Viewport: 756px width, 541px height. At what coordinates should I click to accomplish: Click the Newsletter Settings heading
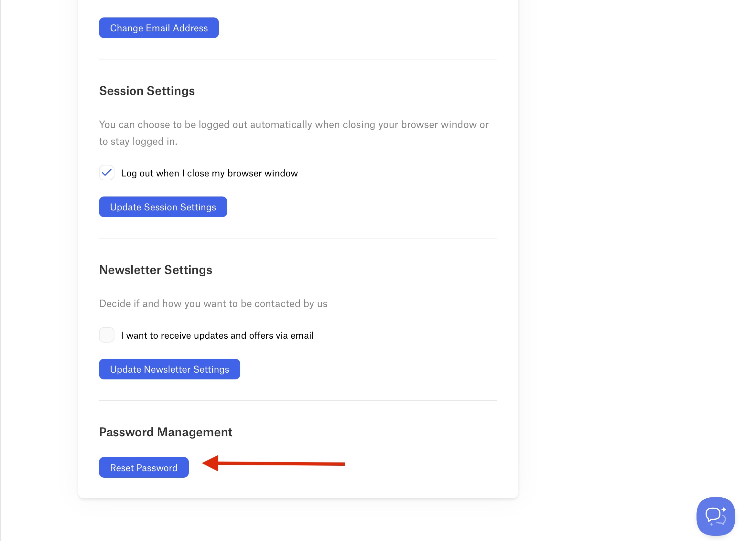coord(155,270)
